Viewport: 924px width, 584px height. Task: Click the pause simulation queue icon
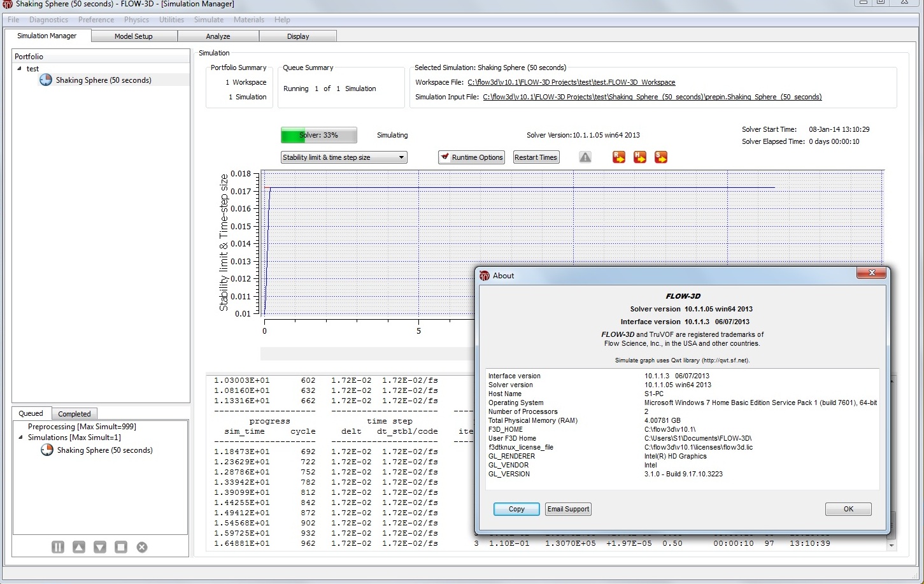[x=58, y=547]
